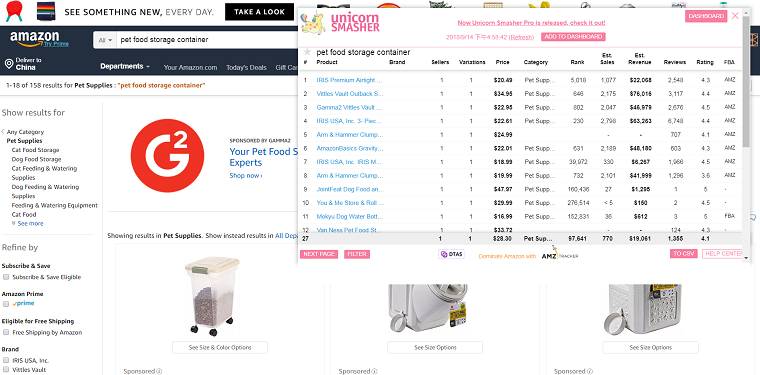Tick the Subscribe & Save Eligible checkbox

coord(6,277)
